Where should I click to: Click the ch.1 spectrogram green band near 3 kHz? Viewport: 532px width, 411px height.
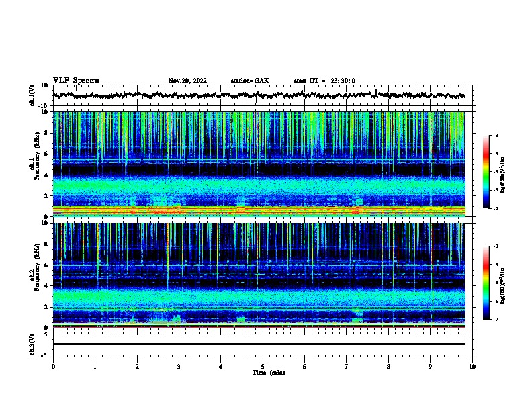tap(259, 186)
